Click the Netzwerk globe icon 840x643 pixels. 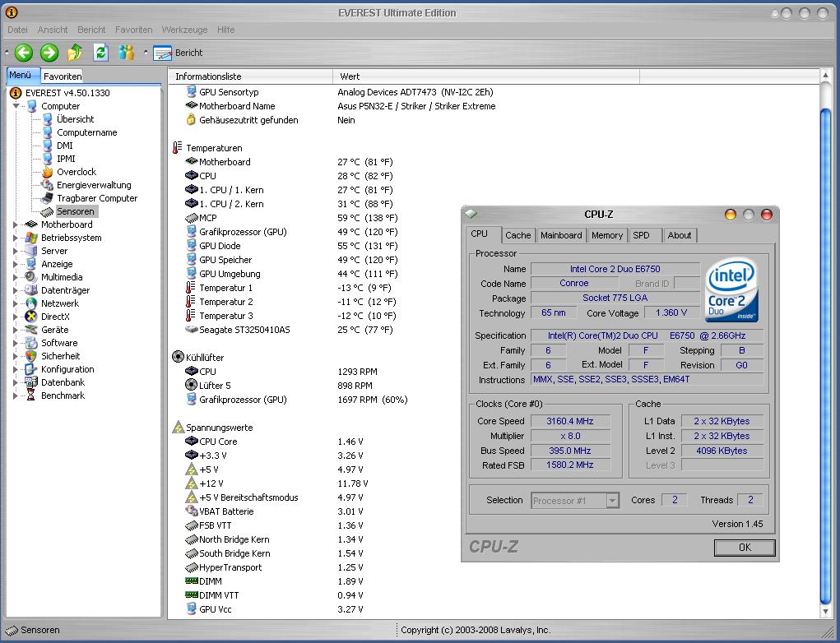31,303
